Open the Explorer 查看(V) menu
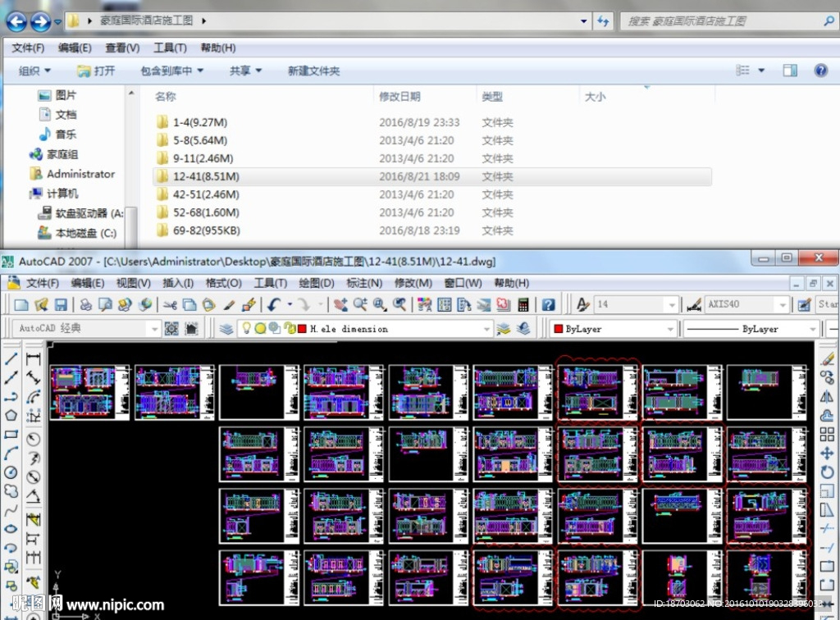Image resolution: width=840 pixels, height=620 pixels. (x=122, y=48)
